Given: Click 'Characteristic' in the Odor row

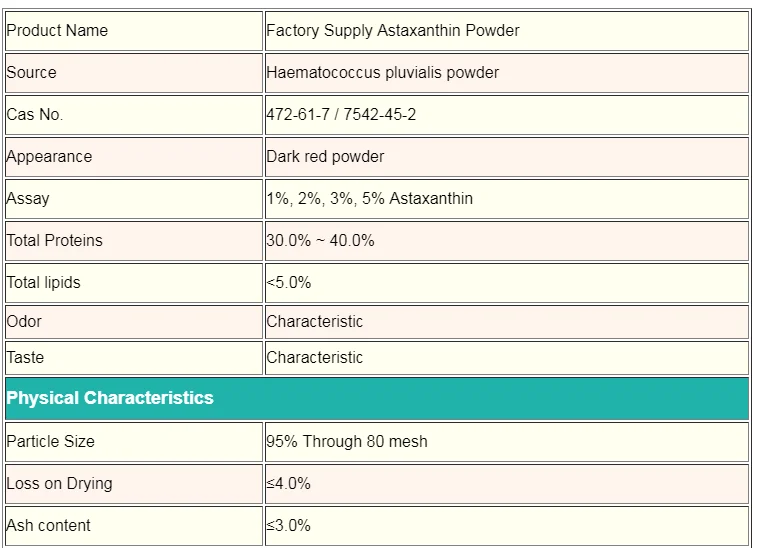Looking at the screenshot, I should coord(315,321).
